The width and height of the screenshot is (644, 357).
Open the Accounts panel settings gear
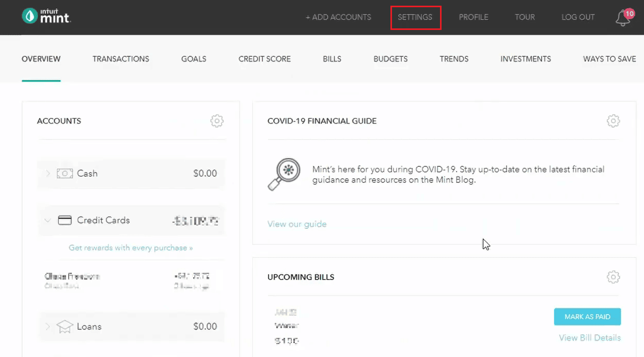(217, 121)
